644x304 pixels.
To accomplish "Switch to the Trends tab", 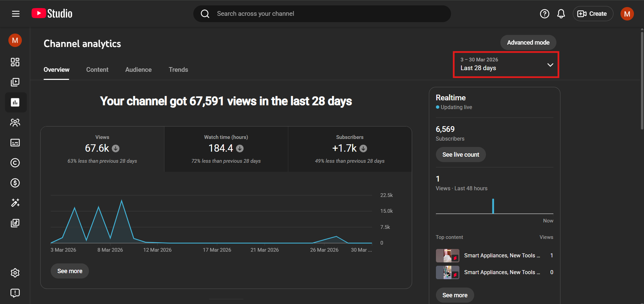I will pos(178,70).
